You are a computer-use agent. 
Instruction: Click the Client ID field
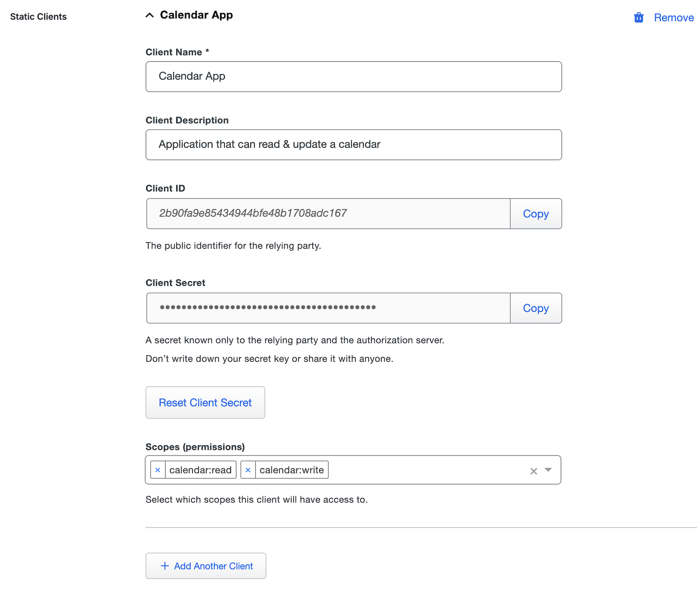click(328, 214)
